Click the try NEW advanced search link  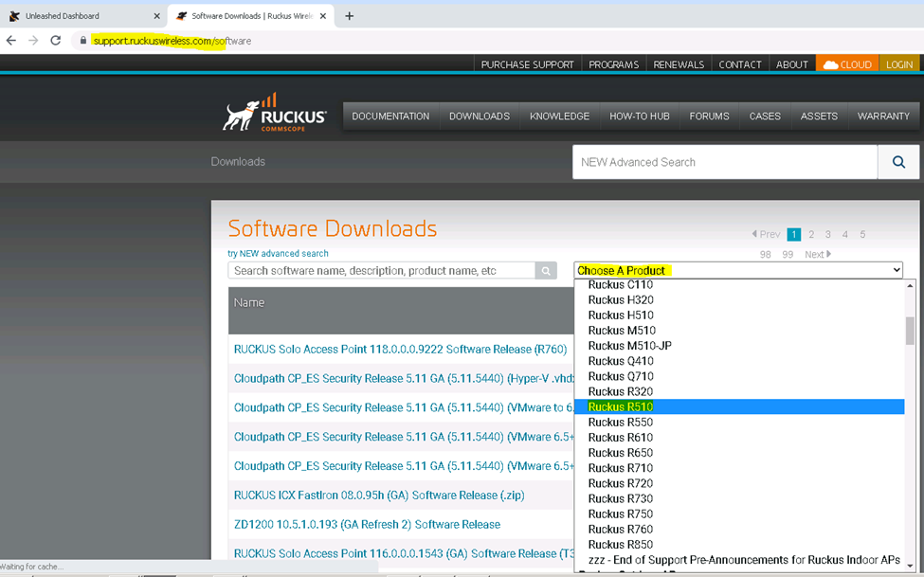pos(278,253)
